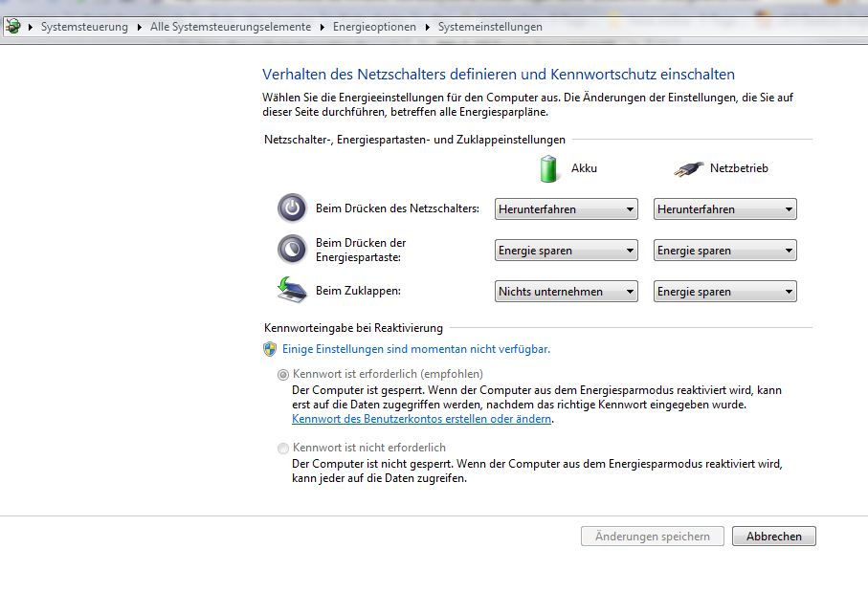868x592 pixels.
Task: Click Kennworteingabe bei Reaktivierung heading
Action: 353,327
